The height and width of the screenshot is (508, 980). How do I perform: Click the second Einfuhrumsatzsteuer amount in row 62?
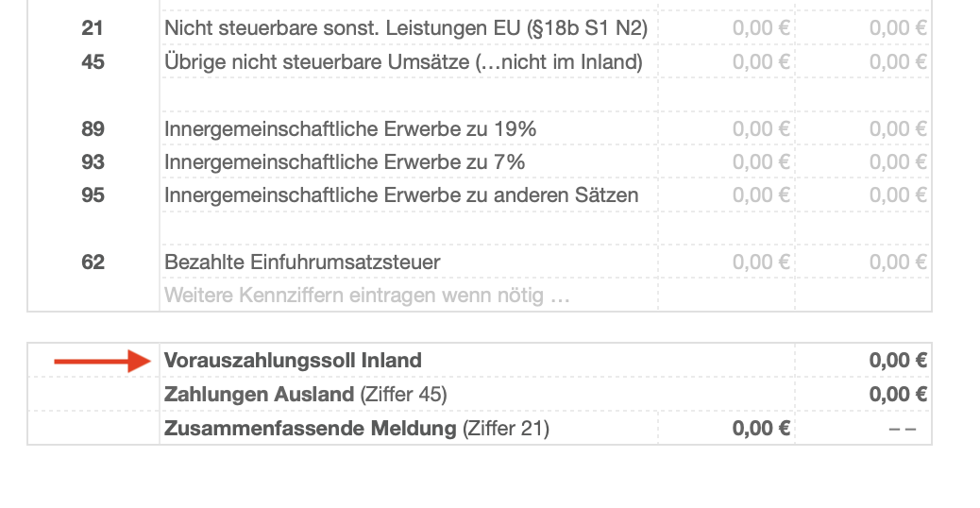coord(897,262)
